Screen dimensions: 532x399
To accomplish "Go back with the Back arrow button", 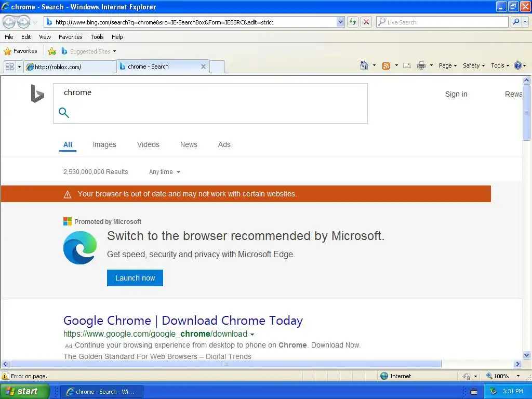I will 9,22.
